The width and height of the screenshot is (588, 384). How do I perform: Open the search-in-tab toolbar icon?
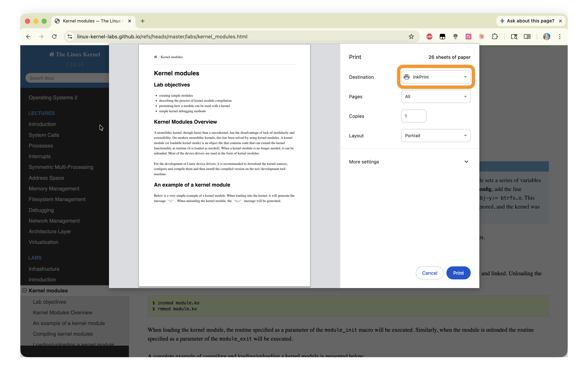(514, 37)
